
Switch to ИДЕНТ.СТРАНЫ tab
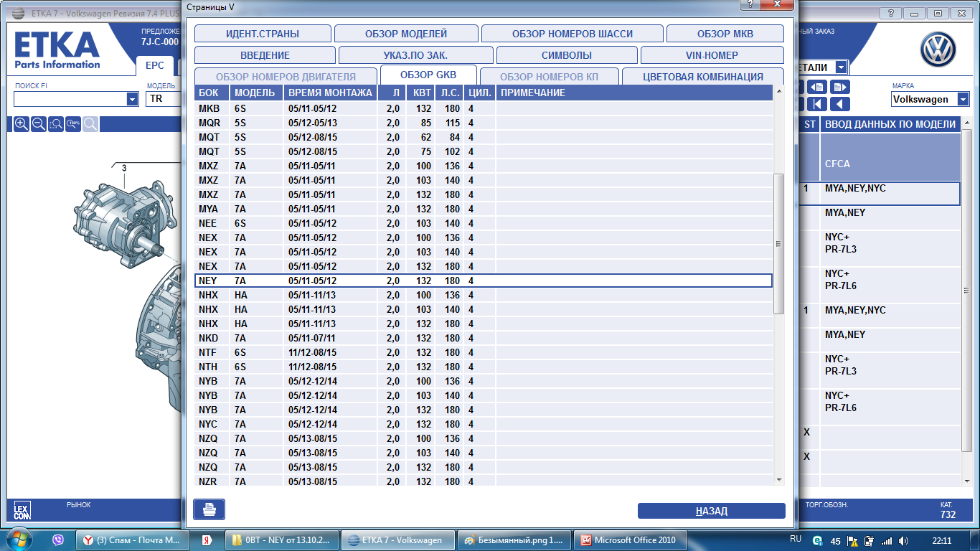pyautogui.click(x=263, y=34)
